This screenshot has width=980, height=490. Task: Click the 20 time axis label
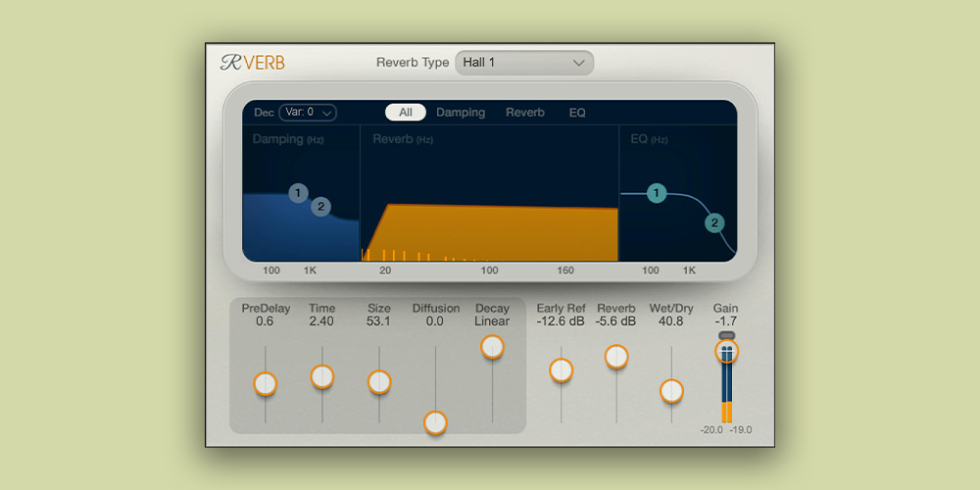385,270
